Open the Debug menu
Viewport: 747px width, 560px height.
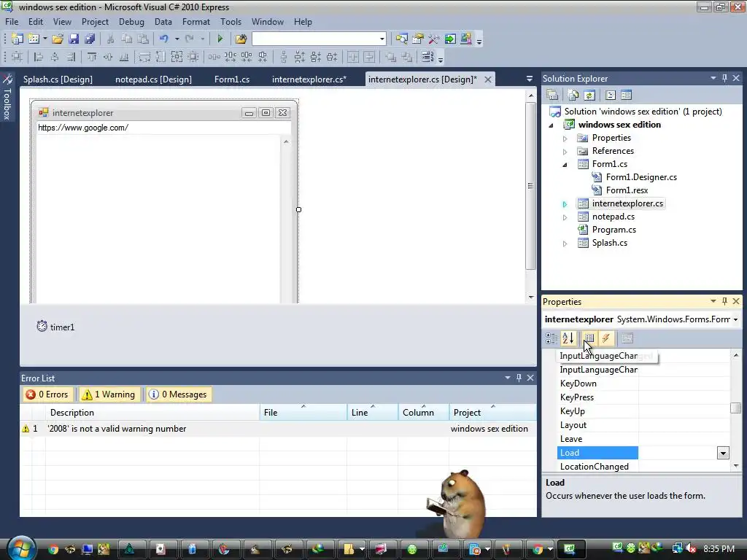pyautogui.click(x=131, y=22)
